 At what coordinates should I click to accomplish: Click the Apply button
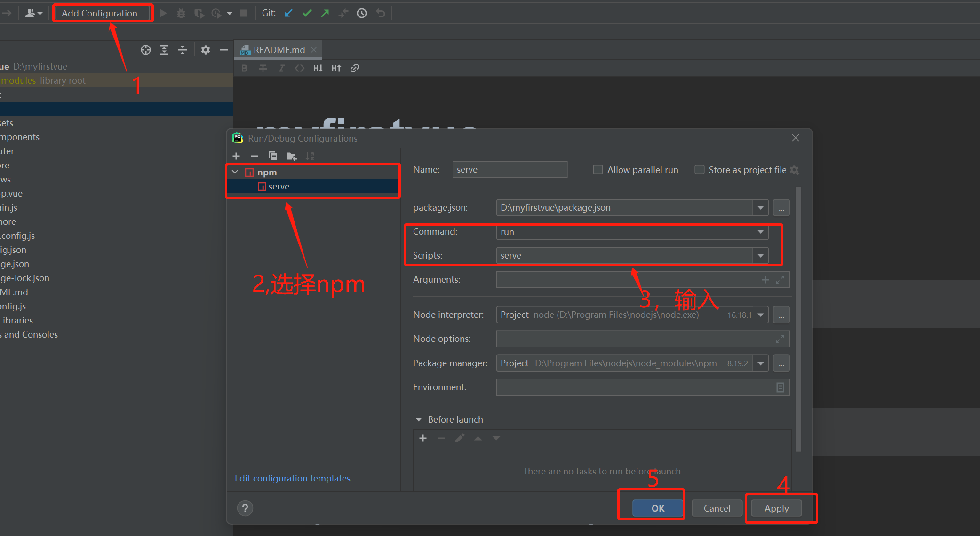776,508
